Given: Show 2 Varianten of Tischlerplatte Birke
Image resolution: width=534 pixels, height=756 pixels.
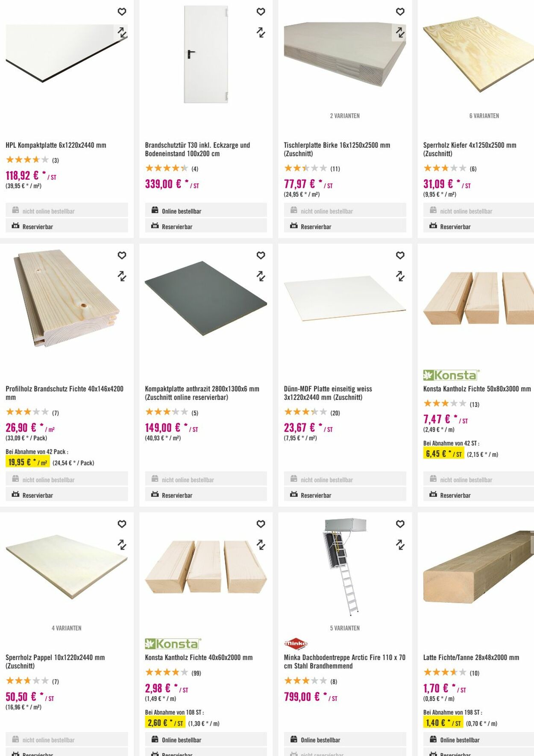Looking at the screenshot, I should coord(345,116).
